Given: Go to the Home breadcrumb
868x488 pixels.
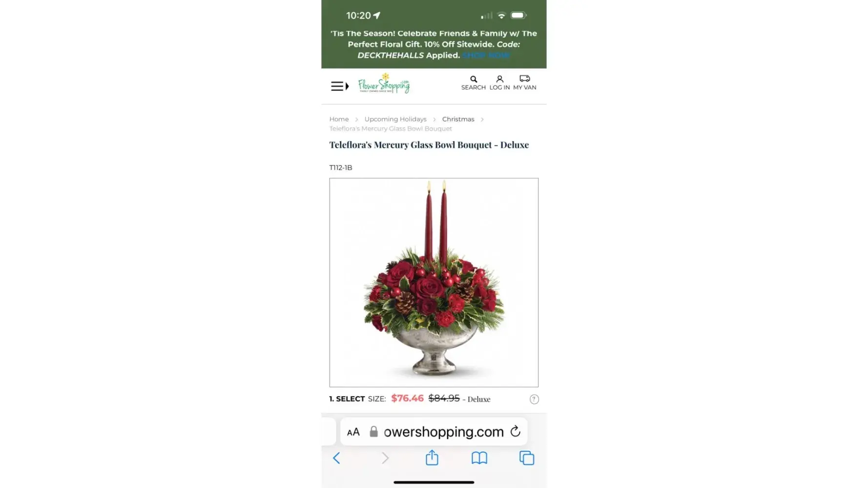Looking at the screenshot, I should [x=339, y=119].
